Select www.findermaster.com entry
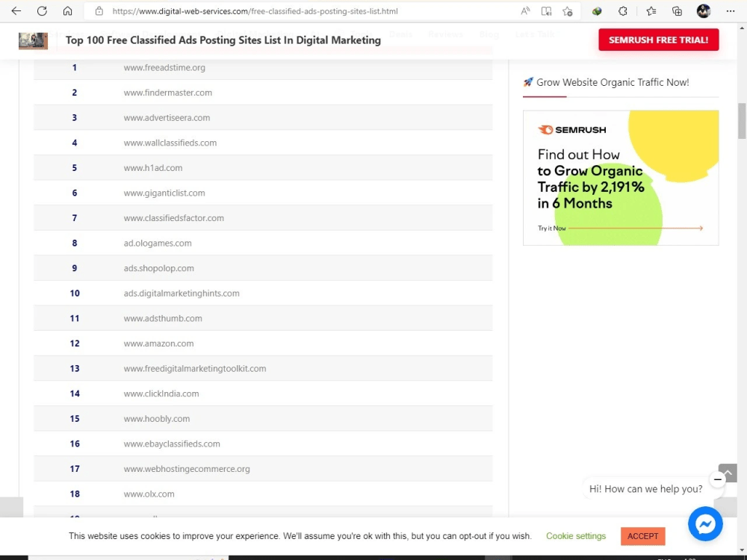747x560 pixels. coord(167,93)
